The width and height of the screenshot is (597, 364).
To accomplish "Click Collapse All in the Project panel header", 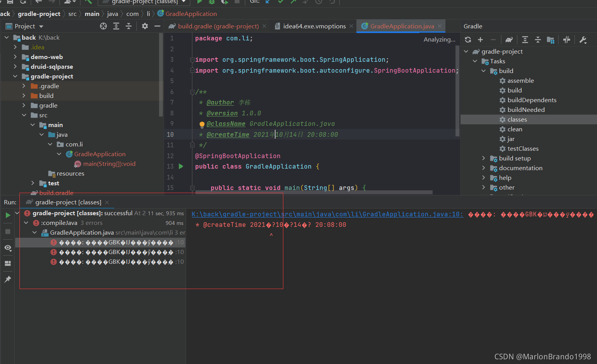I will 129,26.
